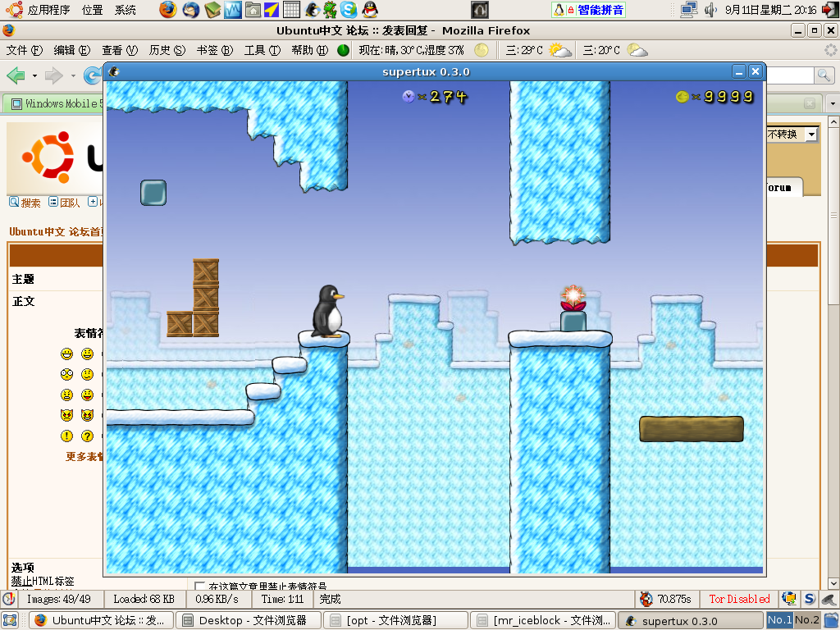This screenshot has width=840, height=630.
Task: Open the Firefox tab list dropdown
Action: coord(833,103)
